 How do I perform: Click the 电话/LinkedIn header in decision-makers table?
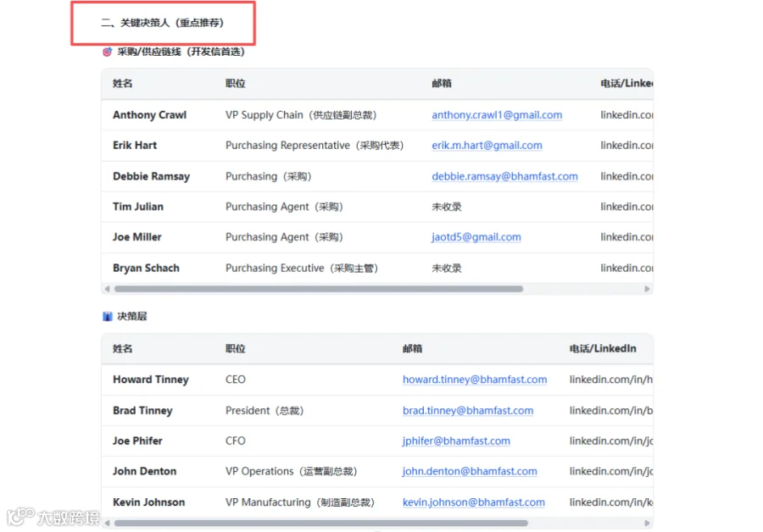coord(603,349)
